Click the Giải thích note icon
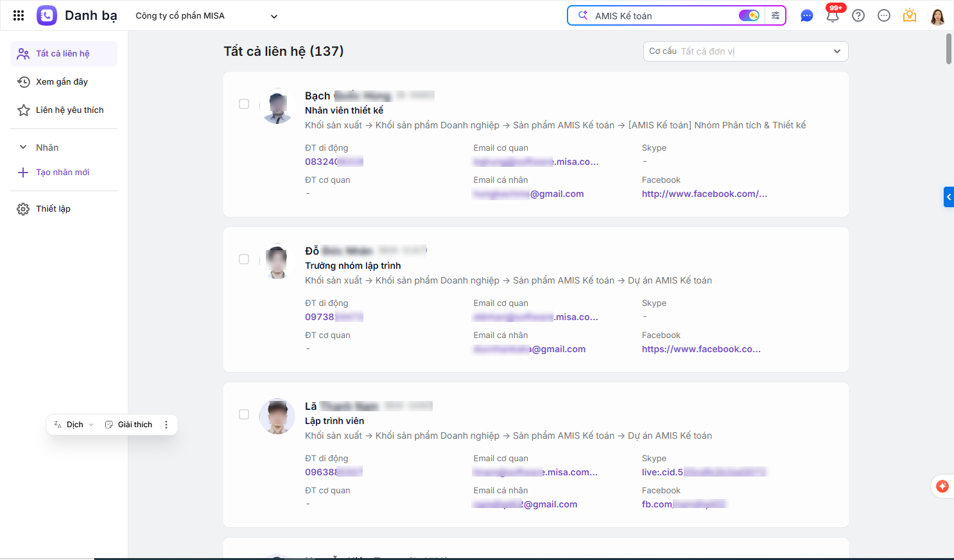 (109, 425)
